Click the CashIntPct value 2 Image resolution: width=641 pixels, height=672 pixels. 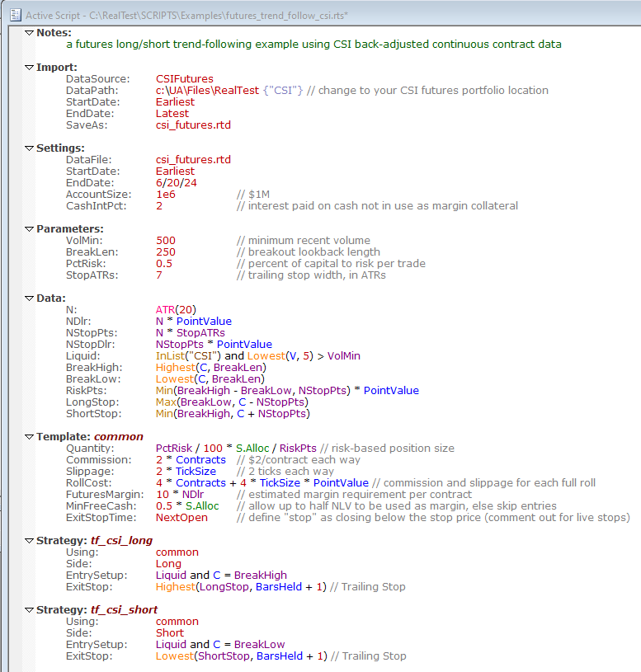(x=159, y=206)
